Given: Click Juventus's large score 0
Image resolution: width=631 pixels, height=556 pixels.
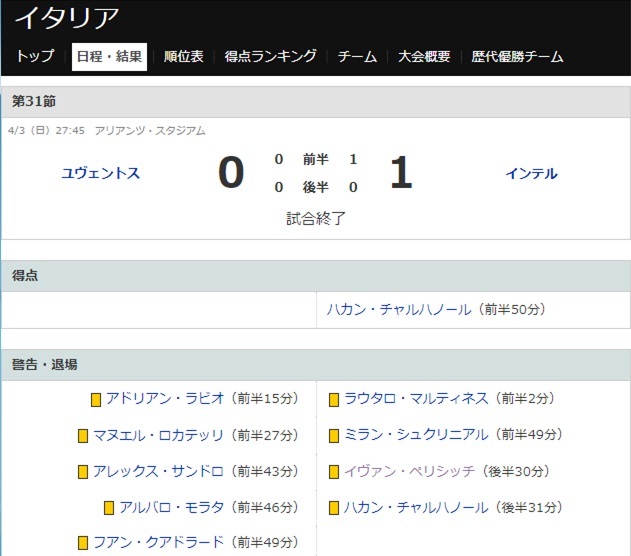Looking at the screenshot, I should coord(231,173).
